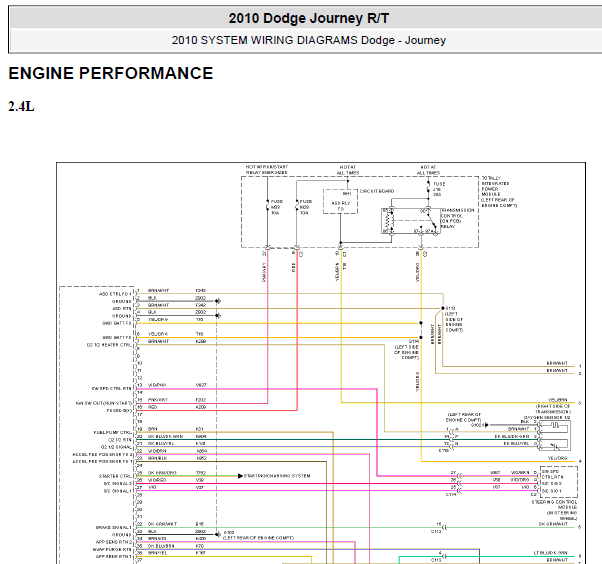Viewport: 602px width, 564px height.
Task: Select the 'LT BLU/DK GRN' wire label
Action: click(551, 553)
